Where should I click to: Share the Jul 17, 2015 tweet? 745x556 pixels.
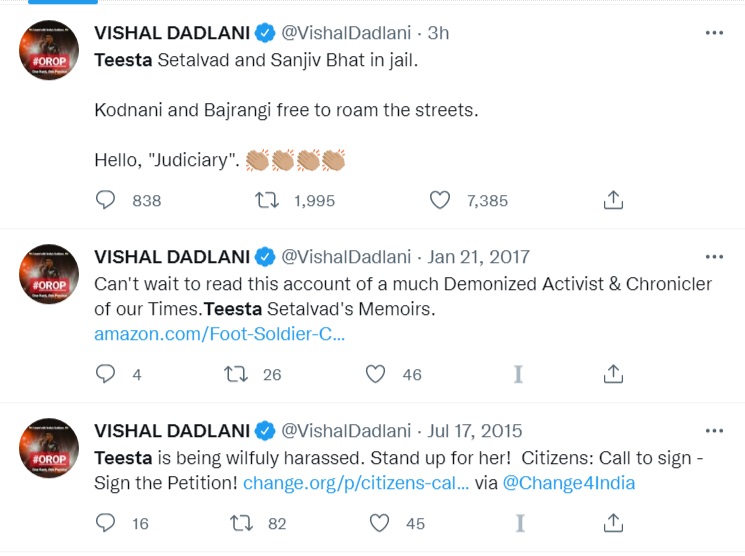[x=614, y=522]
